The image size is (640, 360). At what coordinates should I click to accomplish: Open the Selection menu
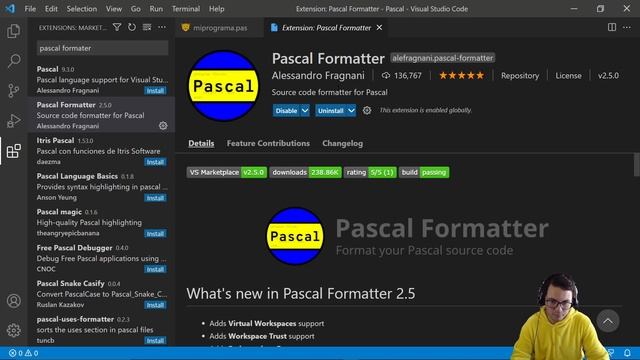coord(82,9)
